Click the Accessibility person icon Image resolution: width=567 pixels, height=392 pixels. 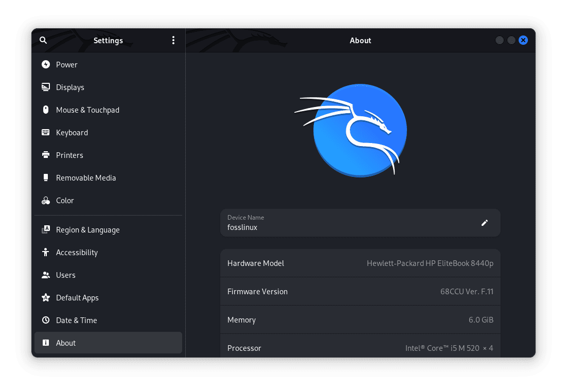click(46, 252)
